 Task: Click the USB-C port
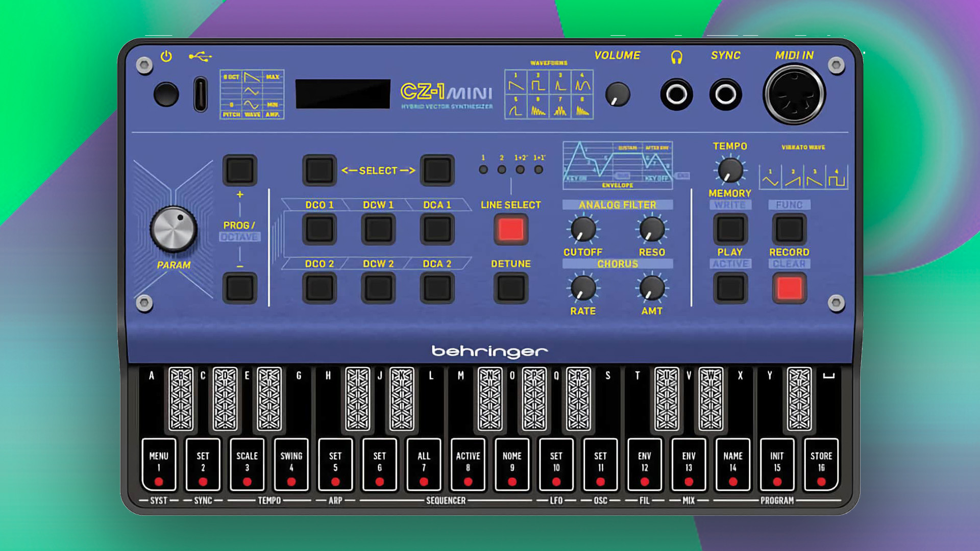pyautogui.click(x=201, y=94)
